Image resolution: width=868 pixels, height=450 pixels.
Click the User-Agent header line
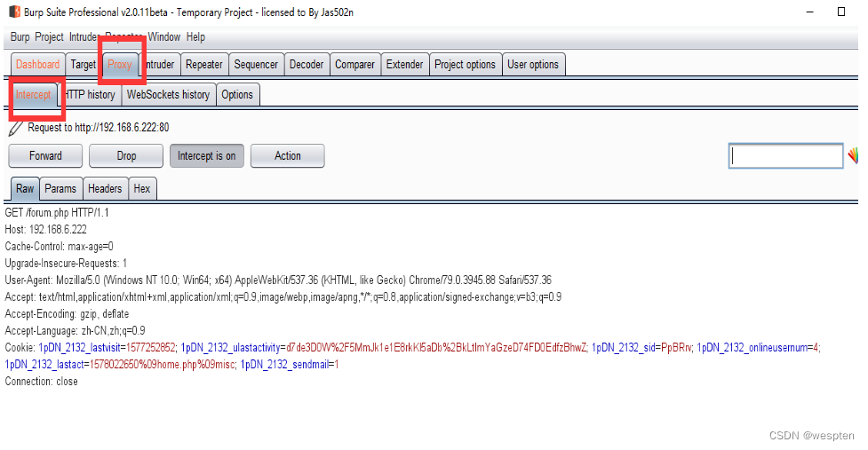(x=278, y=280)
